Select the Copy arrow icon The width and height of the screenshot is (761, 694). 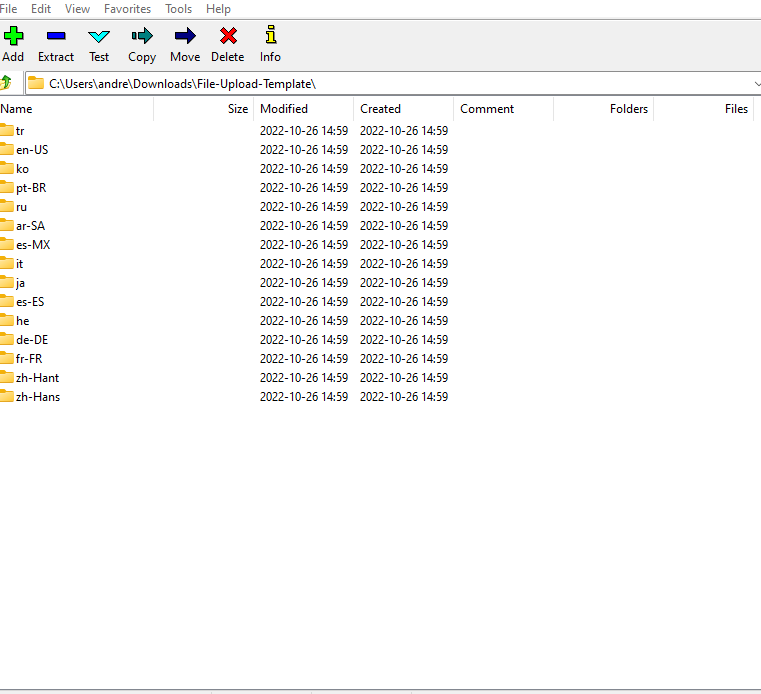coord(142,37)
